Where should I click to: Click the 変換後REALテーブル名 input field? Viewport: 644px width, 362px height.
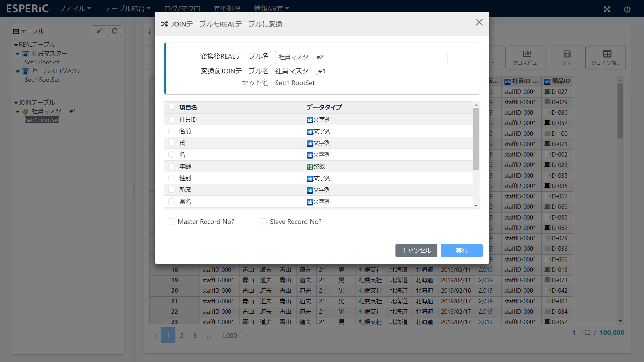[361, 57]
